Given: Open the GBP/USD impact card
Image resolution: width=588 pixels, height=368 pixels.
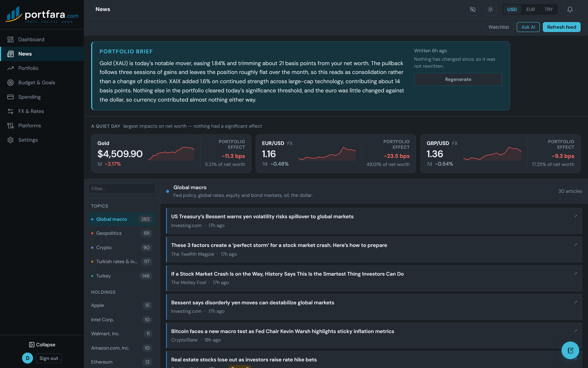Looking at the screenshot, I should click(x=500, y=154).
